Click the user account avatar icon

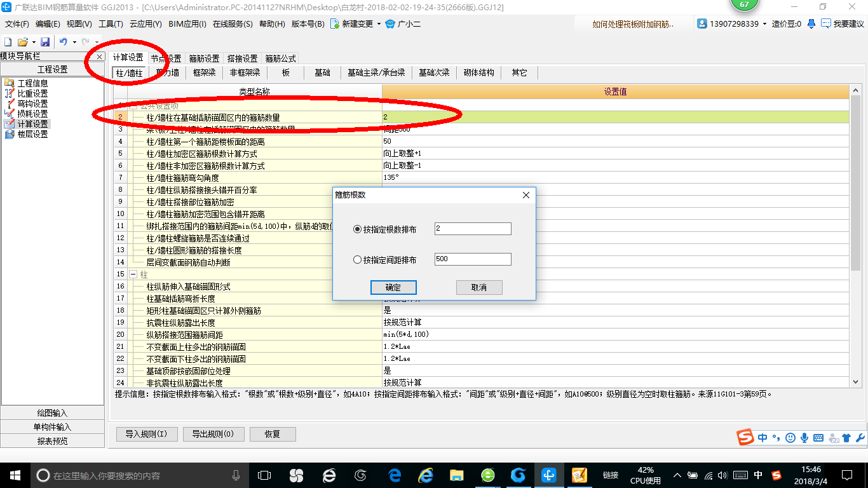pyautogui.click(x=702, y=24)
